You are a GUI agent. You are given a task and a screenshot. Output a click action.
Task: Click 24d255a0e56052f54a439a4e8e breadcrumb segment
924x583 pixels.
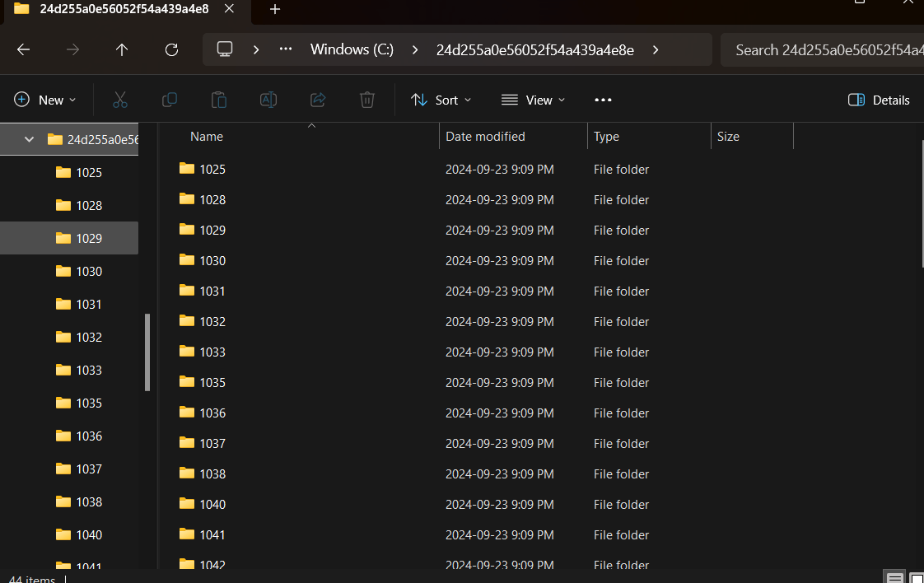[535, 50]
